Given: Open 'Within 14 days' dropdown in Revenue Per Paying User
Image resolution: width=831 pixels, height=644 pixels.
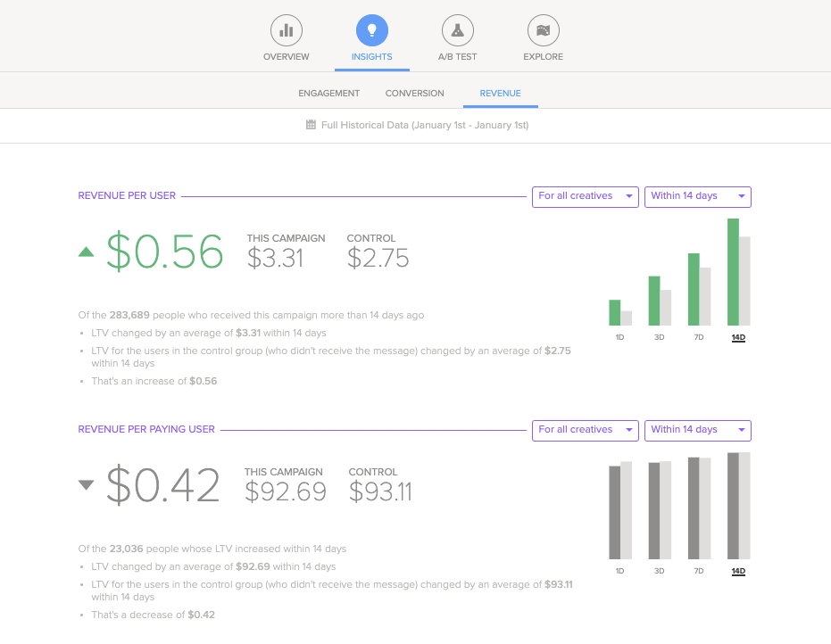Looking at the screenshot, I should [697, 430].
